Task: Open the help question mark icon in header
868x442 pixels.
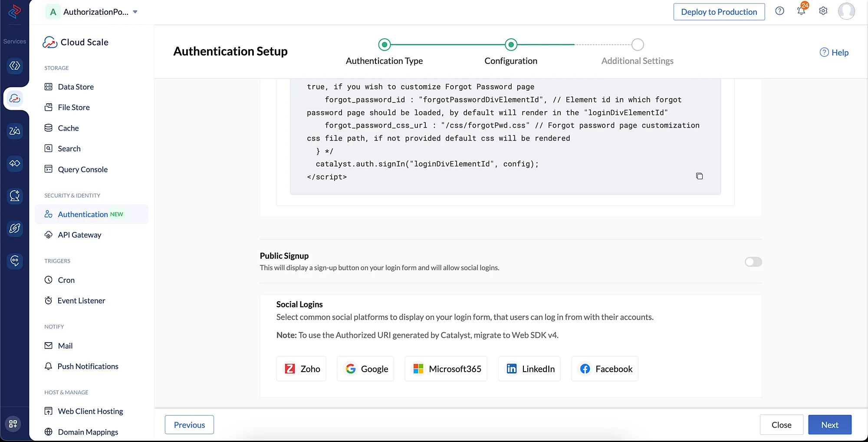Action: click(779, 11)
